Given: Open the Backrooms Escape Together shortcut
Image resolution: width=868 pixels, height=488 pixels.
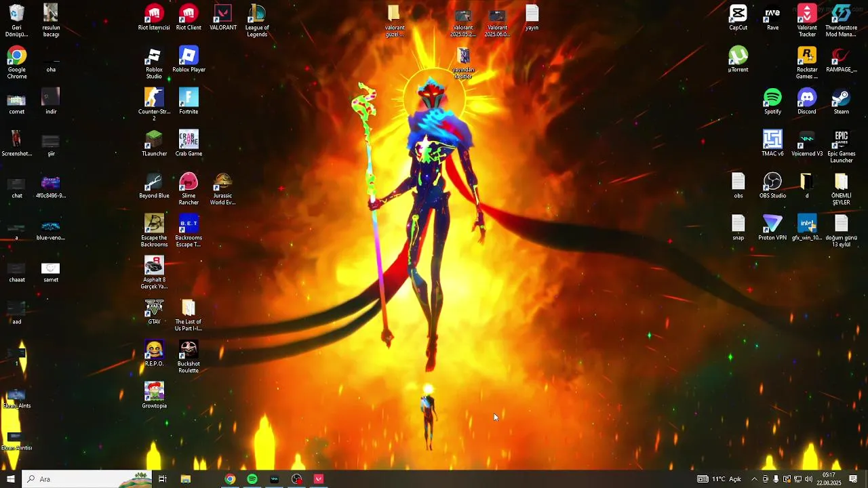Looking at the screenshot, I should coord(189,231).
